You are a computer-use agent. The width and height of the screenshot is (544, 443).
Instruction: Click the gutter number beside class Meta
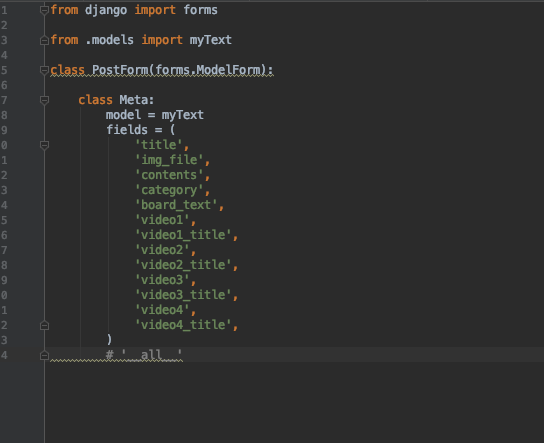[x=4, y=101]
